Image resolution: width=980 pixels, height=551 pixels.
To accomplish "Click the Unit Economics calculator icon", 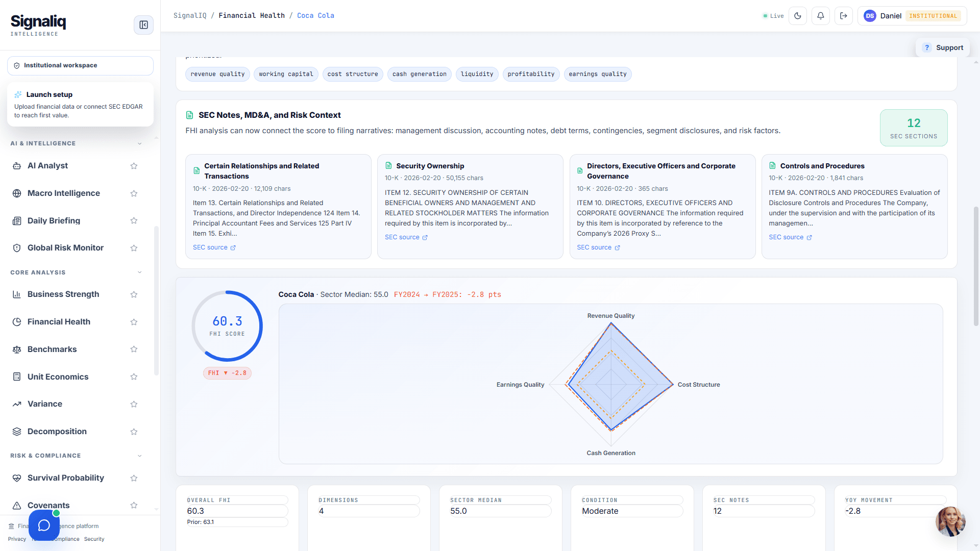I will coord(17,377).
